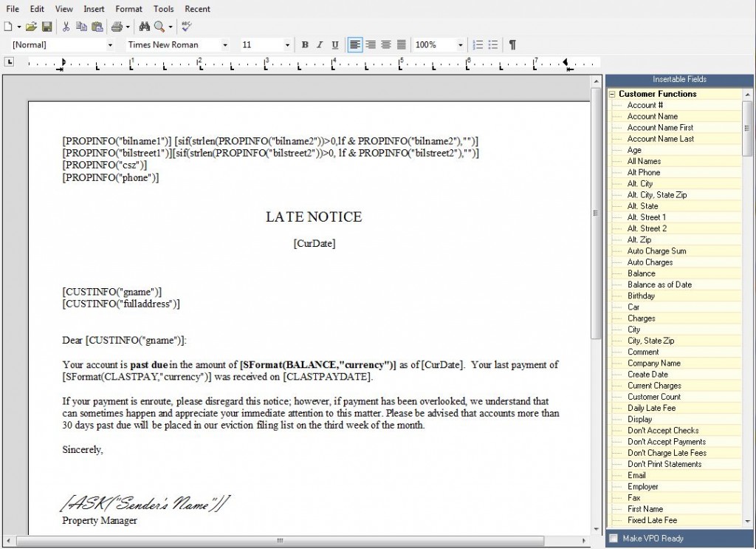The height and width of the screenshot is (549, 756).
Task: Toggle bold formatting
Action: coord(305,45)
